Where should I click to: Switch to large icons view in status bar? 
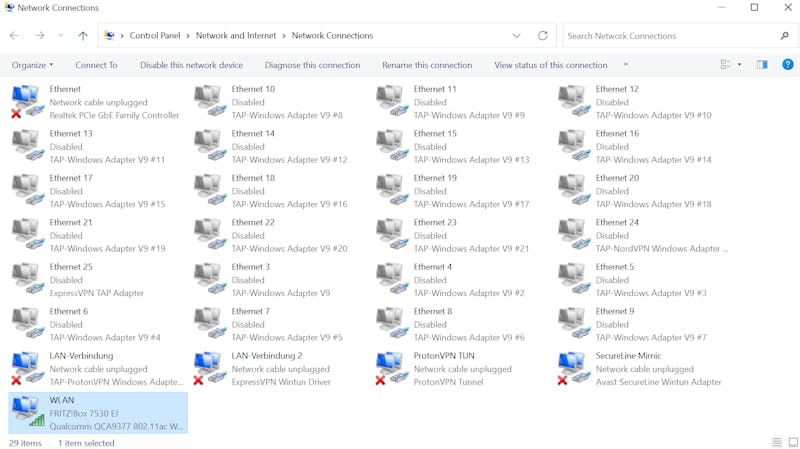click(x=793, y=442)
